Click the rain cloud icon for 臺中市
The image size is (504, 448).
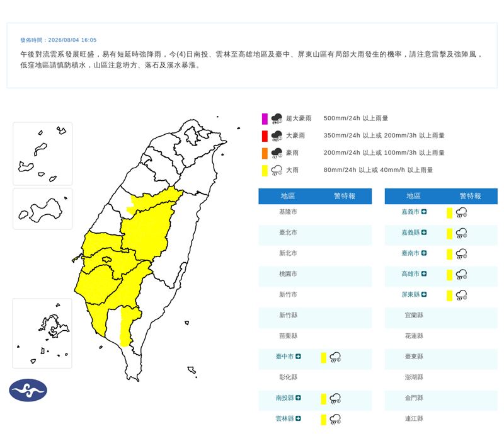tap(336, 357)
